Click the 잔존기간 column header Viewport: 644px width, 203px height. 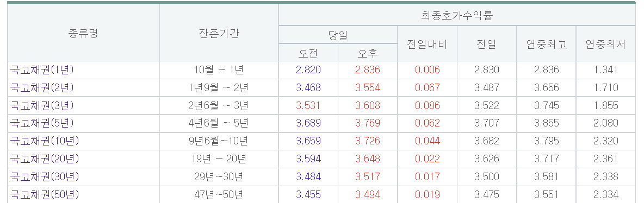[x=219, y=33]
